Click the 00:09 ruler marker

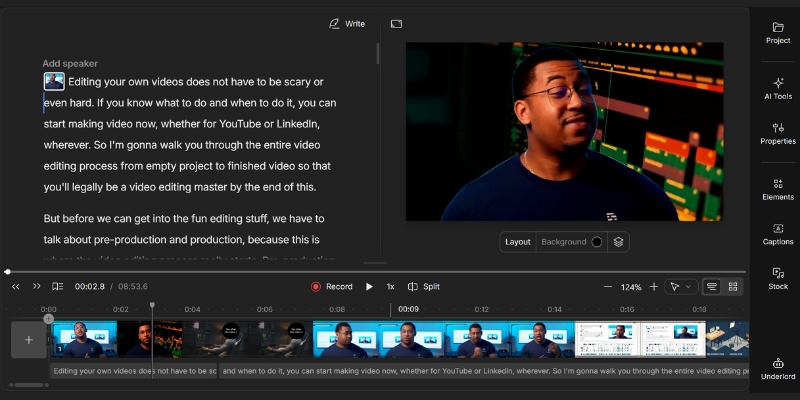(x=408, y=309)
